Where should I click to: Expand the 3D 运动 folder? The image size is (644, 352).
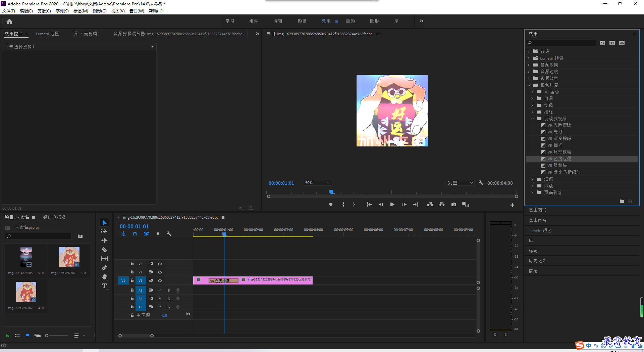(532, 92)
